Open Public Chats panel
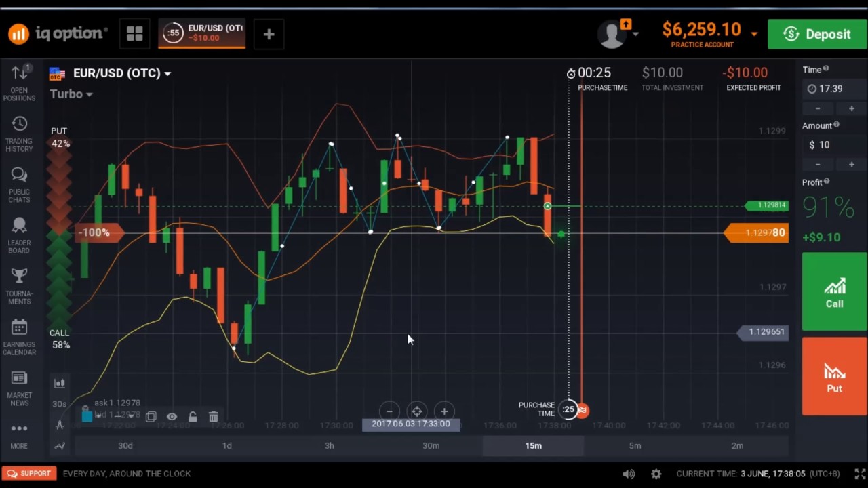The image size is (868, 488). 19,184
